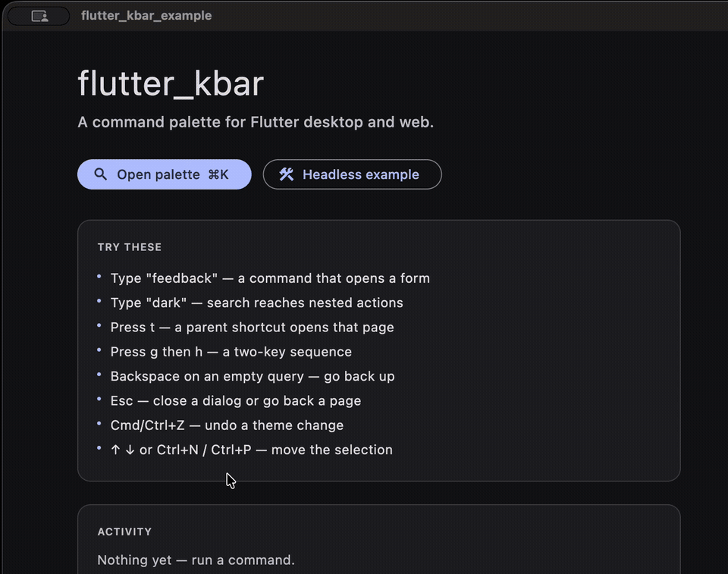The image size is (728, 574).
Task: Click the 'Press g then h' two-key sequence line
Action: [x=231, y=352]
